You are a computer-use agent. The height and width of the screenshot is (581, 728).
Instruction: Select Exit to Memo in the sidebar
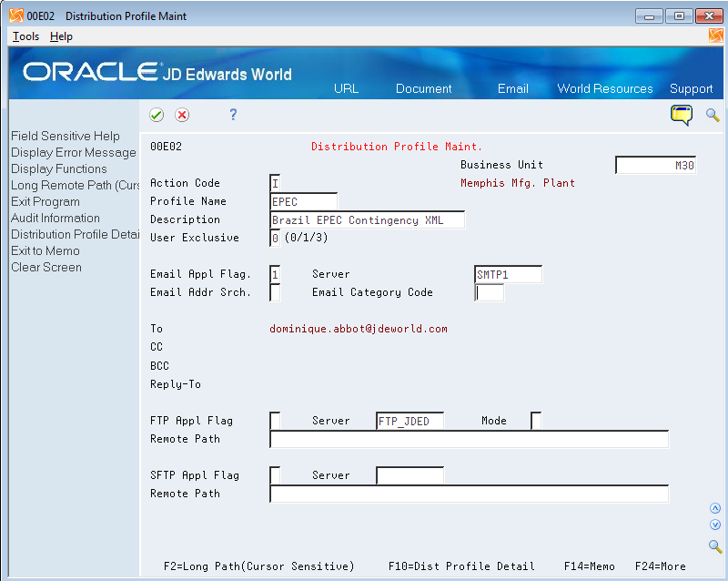(45, 250)
